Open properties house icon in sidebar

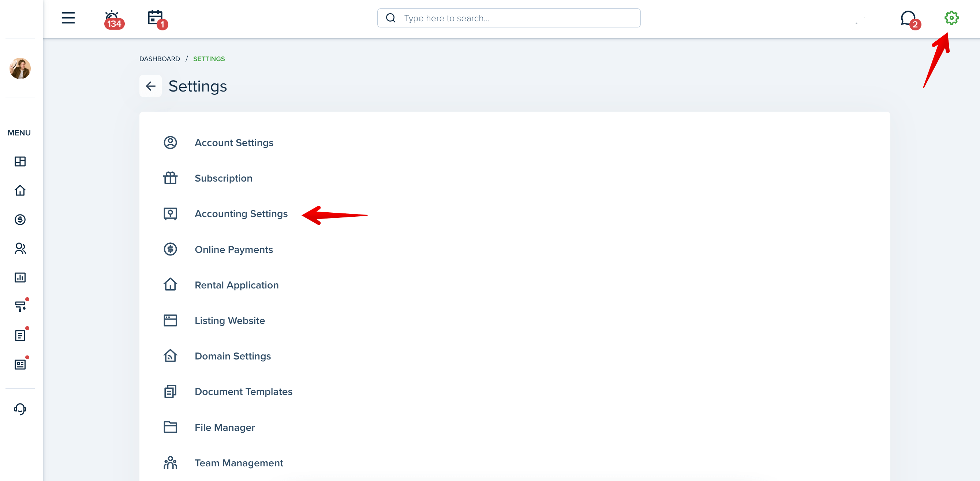tap(20, 190)
